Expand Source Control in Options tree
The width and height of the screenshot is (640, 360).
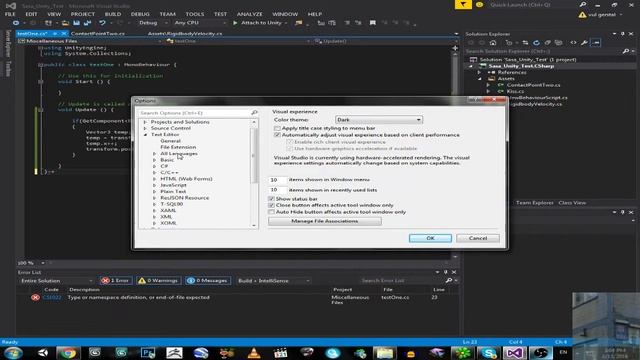click(145, 128)
